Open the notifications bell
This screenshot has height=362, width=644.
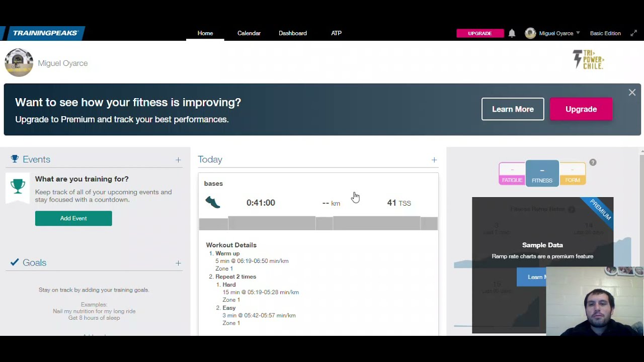pos(512,33)
